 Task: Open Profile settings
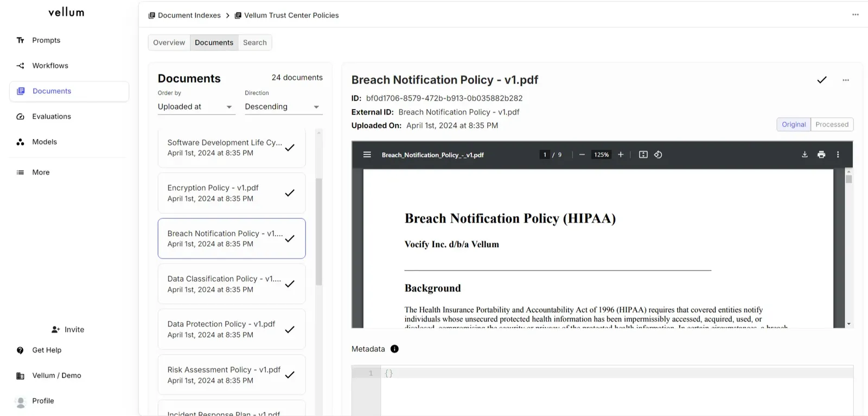tap(69, 401)
